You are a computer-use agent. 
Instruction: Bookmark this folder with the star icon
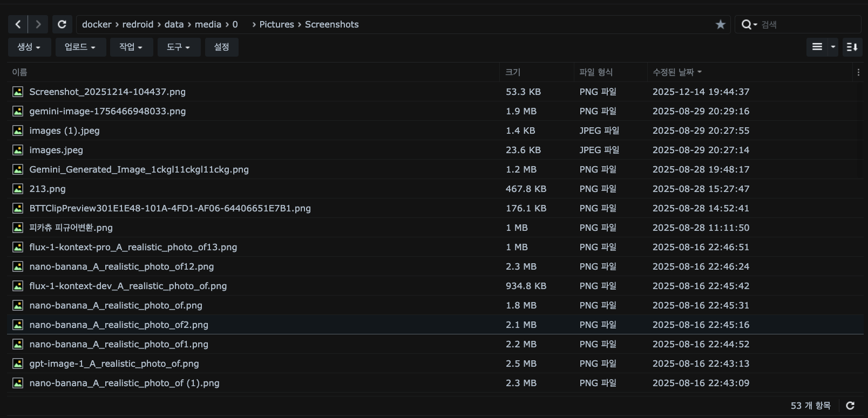(x=720, y=24)
